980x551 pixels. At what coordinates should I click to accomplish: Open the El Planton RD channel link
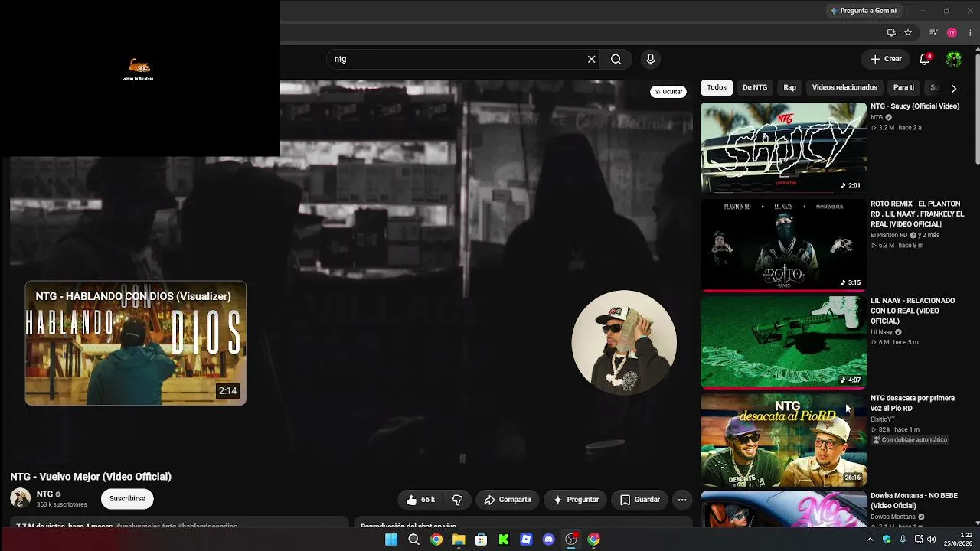tap(889, 235)
